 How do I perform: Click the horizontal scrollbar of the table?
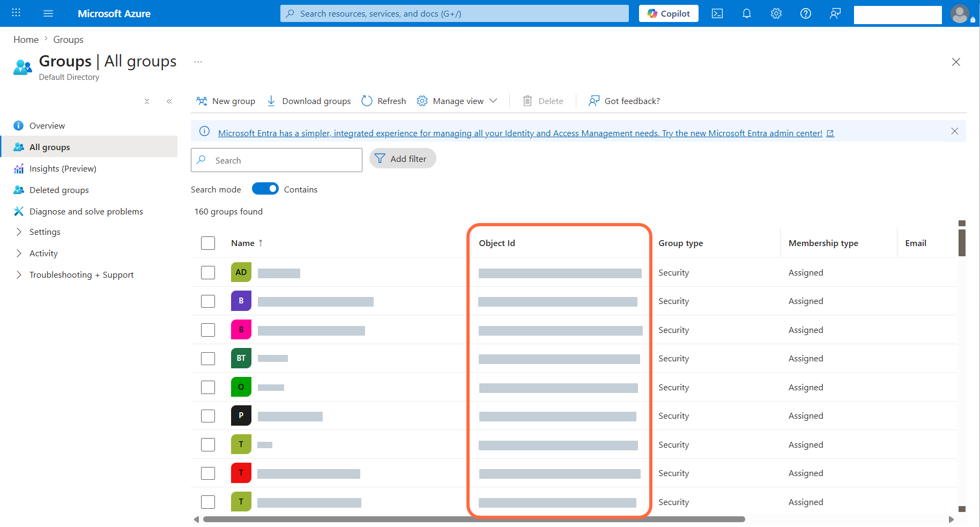474,519
